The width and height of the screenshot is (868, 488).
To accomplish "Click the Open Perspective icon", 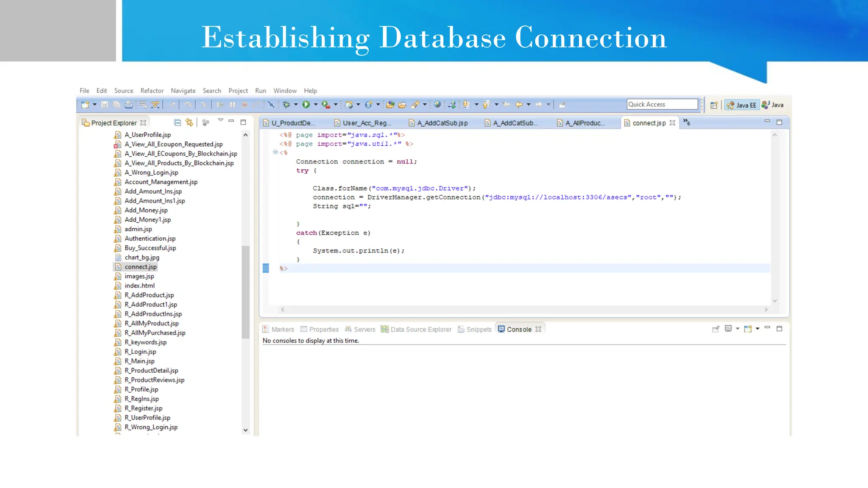I will coord(714,105).
